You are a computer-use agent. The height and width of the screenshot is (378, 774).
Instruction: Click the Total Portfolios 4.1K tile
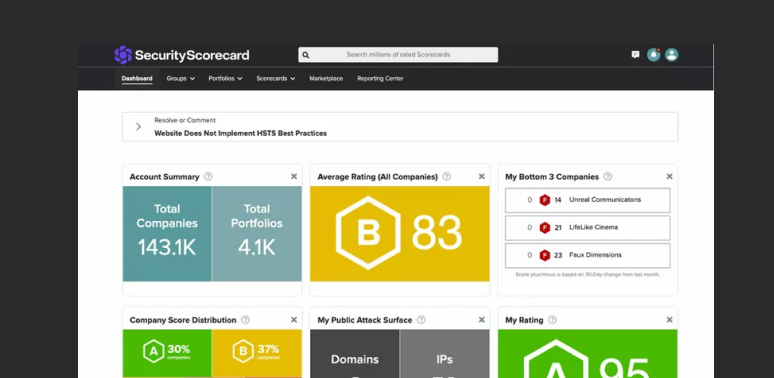click(x=257, y=233)
